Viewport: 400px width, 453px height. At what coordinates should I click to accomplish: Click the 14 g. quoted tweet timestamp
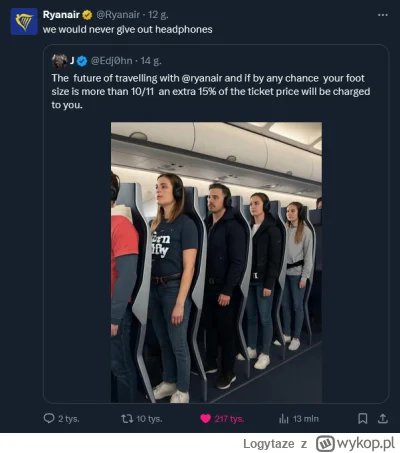[151, 61]
